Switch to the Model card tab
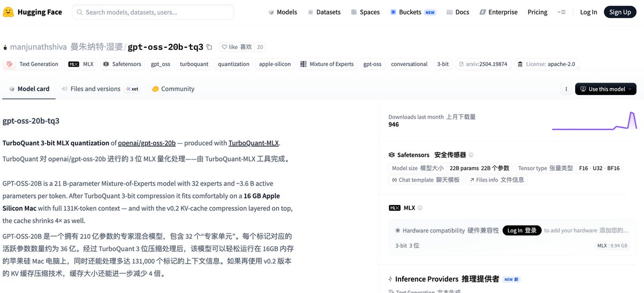The height and width of the screenshot is (293, 644). 29,89
